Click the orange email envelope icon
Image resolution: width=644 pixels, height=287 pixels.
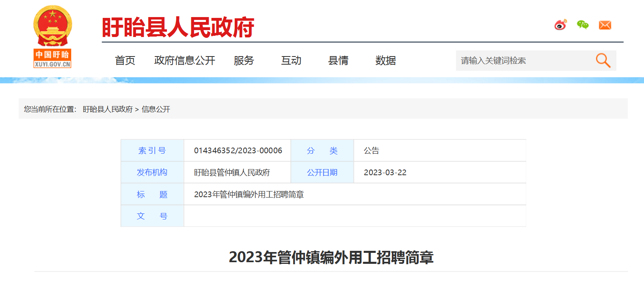(605, 25)
